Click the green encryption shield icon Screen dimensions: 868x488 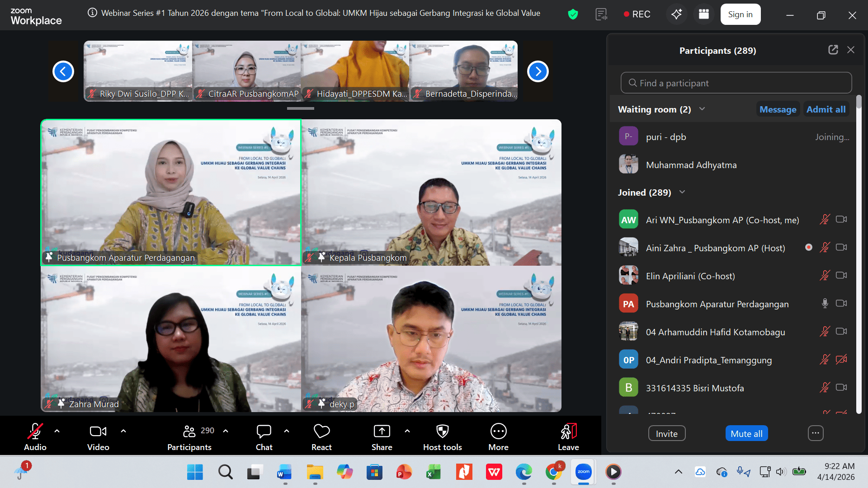point(573,14)
